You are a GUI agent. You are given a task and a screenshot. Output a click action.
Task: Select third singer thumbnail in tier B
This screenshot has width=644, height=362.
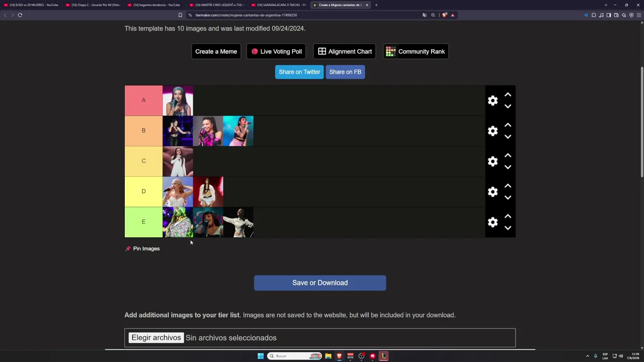tap(238, 131)
